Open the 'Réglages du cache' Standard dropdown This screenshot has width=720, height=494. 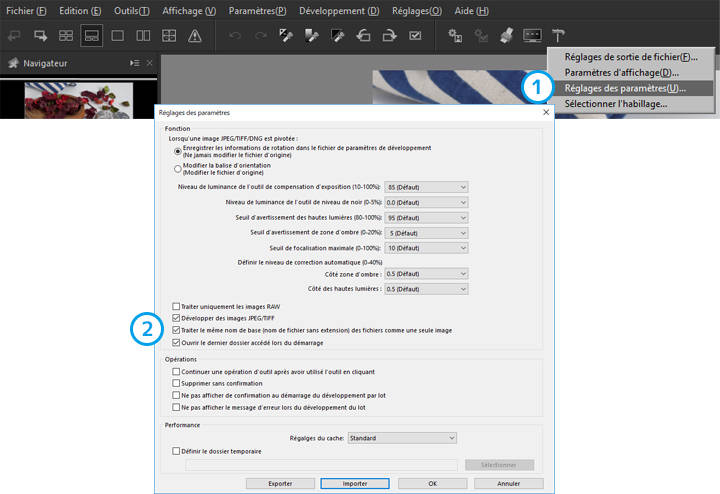point(401,437)
